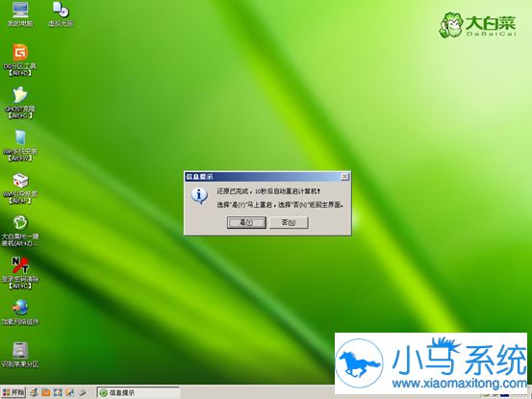Click the '还原已完成，10秒后自动重启计算机!' message
Viewport: 532px width, 399px height.
268,191
